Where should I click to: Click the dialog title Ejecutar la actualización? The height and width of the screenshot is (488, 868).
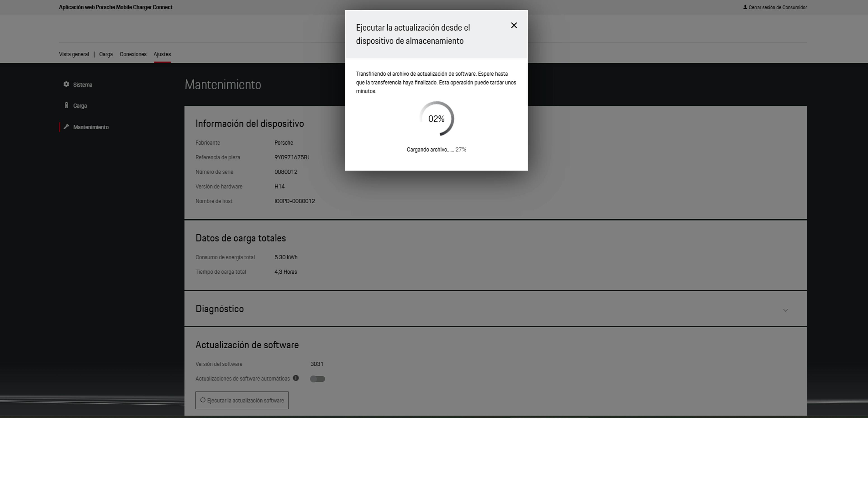tap(413, 34)
